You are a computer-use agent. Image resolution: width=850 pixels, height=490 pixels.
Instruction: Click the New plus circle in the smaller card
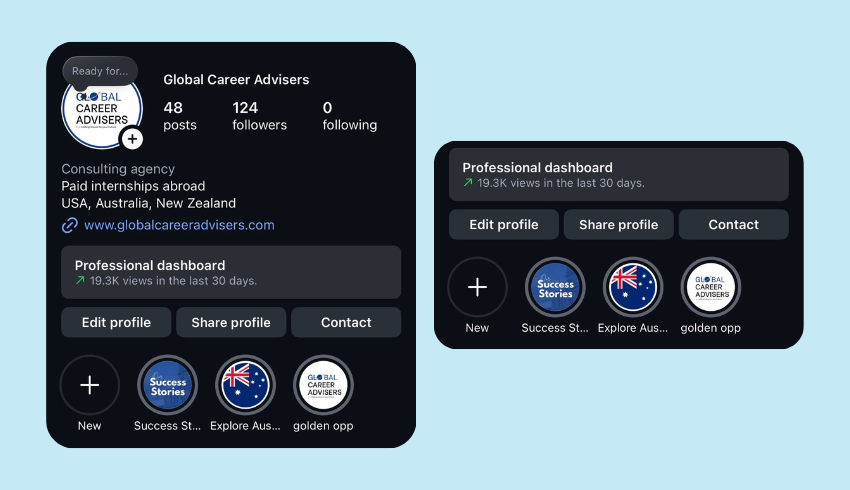[477, 288]
